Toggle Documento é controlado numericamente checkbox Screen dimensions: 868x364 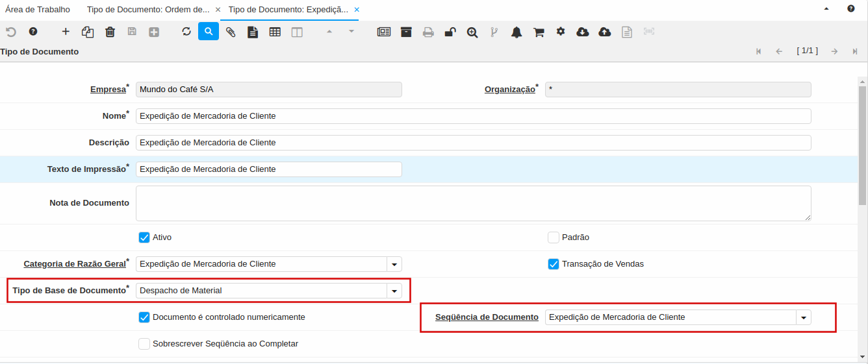pos(144,317)
